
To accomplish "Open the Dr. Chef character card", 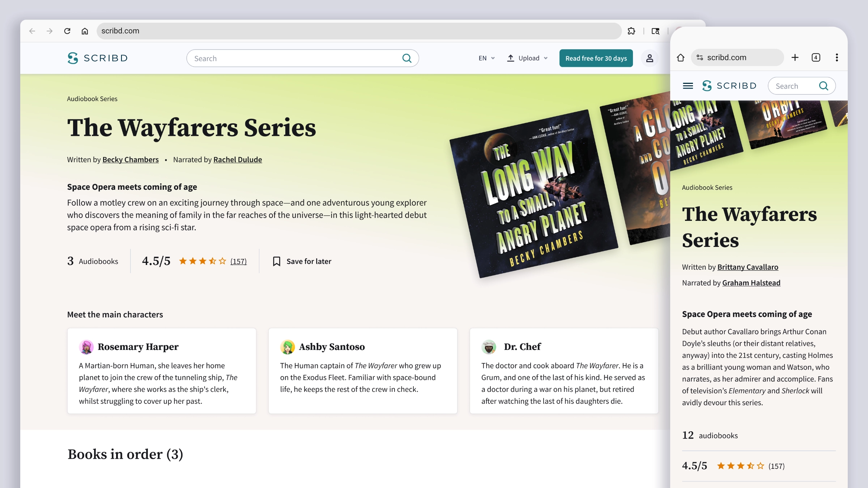I will (x=564, y=371).
